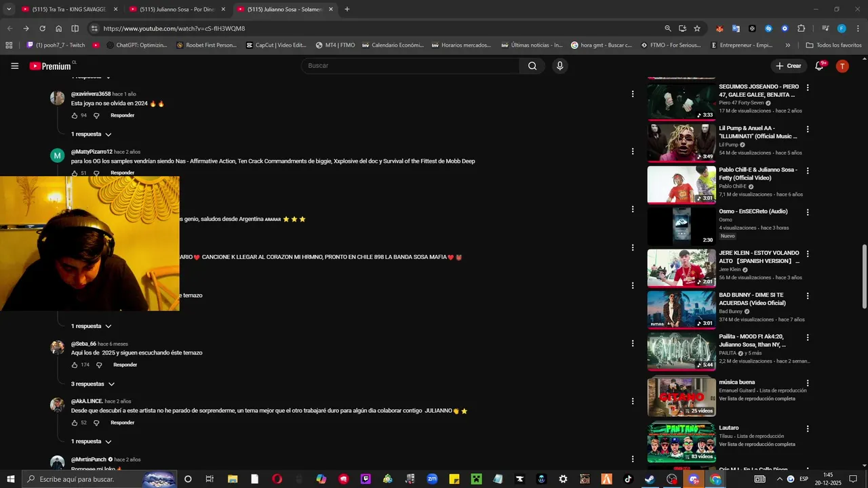868x488 pixels.
Task: Expand the 1 respuesta below the webcam overlay
Action: point(91,326)
